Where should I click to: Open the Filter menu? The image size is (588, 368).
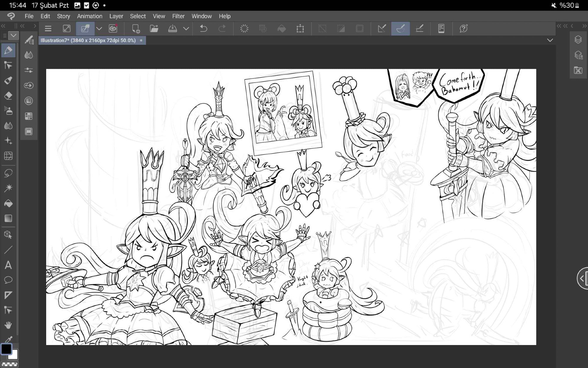178,16
